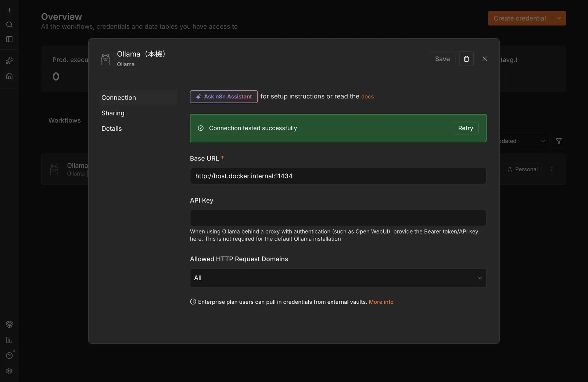Screen dimensions: 588x382
Task: Expand Allowed HTTP Request Domains dropdown
Action: (x=338, y=278)
